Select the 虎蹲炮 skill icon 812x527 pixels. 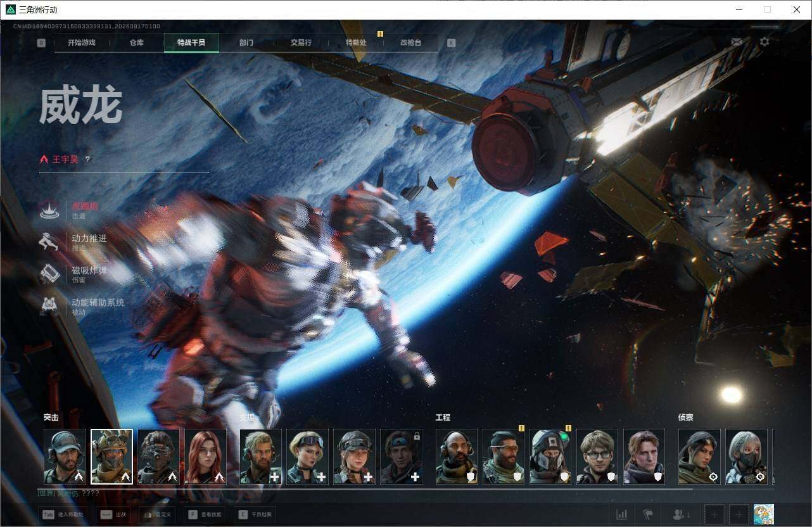(x=49, y=210)
